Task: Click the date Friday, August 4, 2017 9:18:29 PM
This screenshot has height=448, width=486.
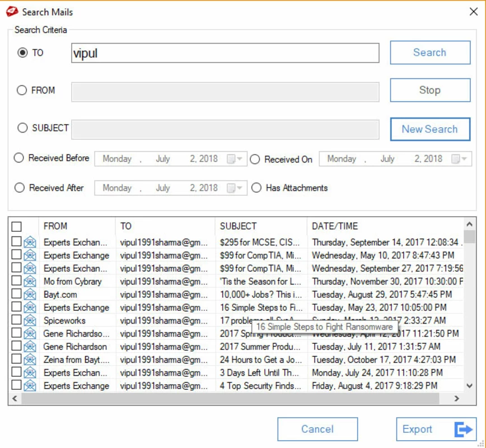Action: [x=375, y=386]
